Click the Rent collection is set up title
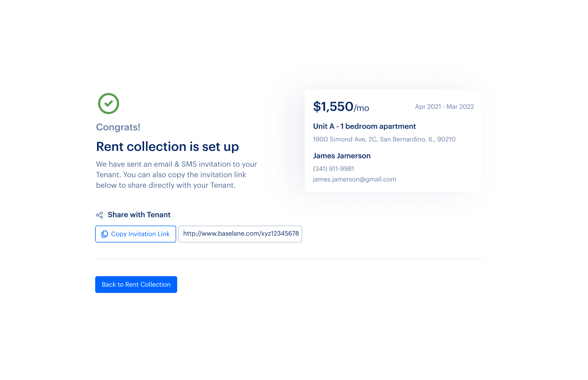The image size is (588, 380). pos(167,147)
